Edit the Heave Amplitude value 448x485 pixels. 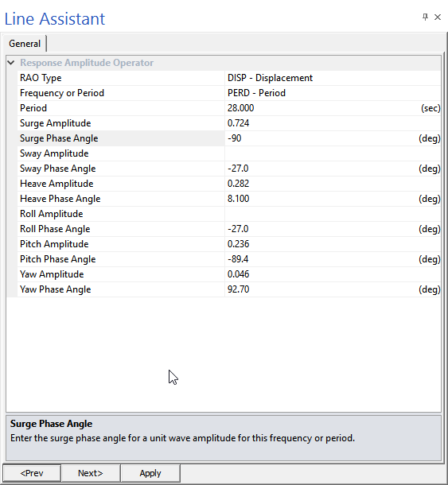click(x=333, y=184)
